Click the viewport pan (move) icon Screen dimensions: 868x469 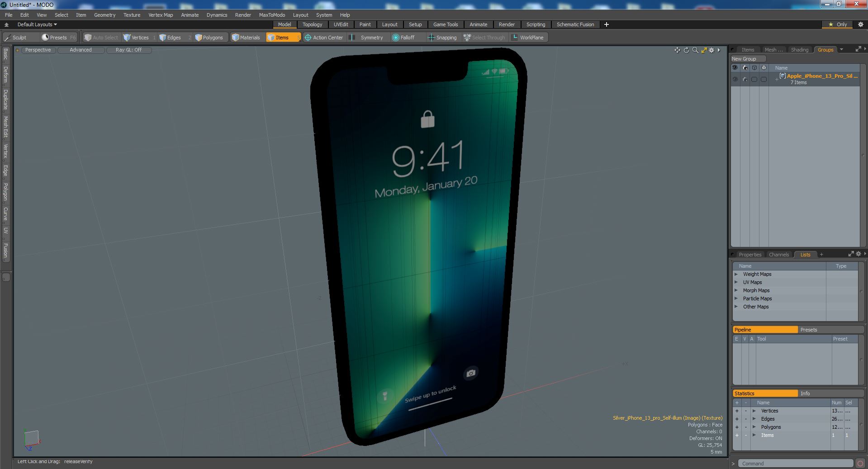[x=677, y=50]
